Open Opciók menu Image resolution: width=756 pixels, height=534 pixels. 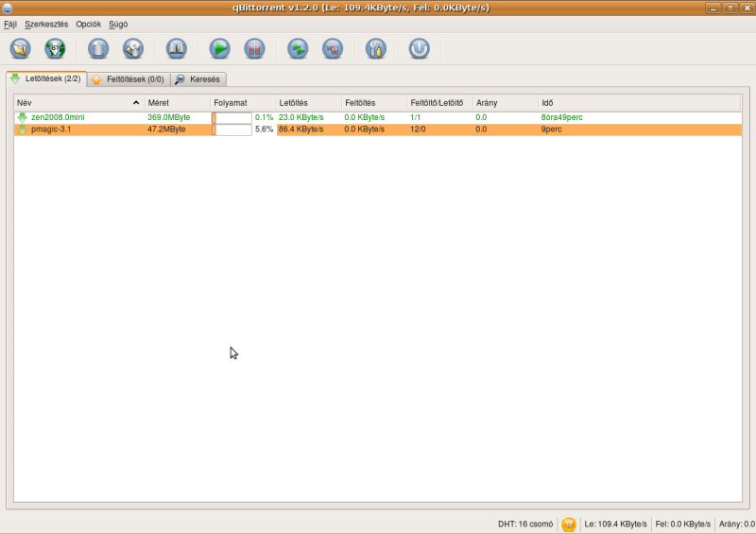[88, 25]
